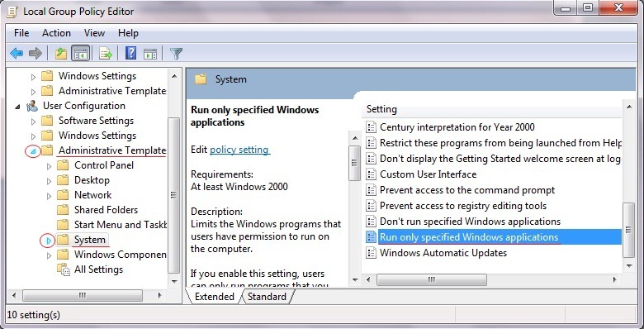Click the tree pane horizontal scrollbar thumb
The width and height of the screenshot is (644, 329).
[82, 295]
